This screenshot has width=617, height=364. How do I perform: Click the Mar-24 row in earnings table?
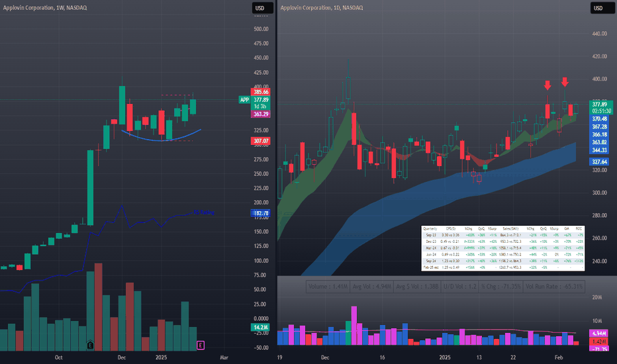tap(503, 248)
